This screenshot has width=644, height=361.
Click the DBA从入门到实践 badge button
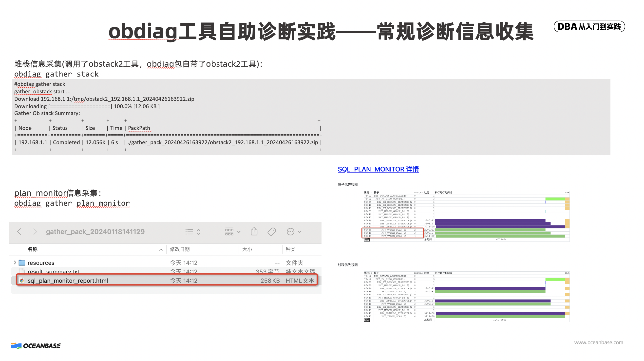pos(589,26)
